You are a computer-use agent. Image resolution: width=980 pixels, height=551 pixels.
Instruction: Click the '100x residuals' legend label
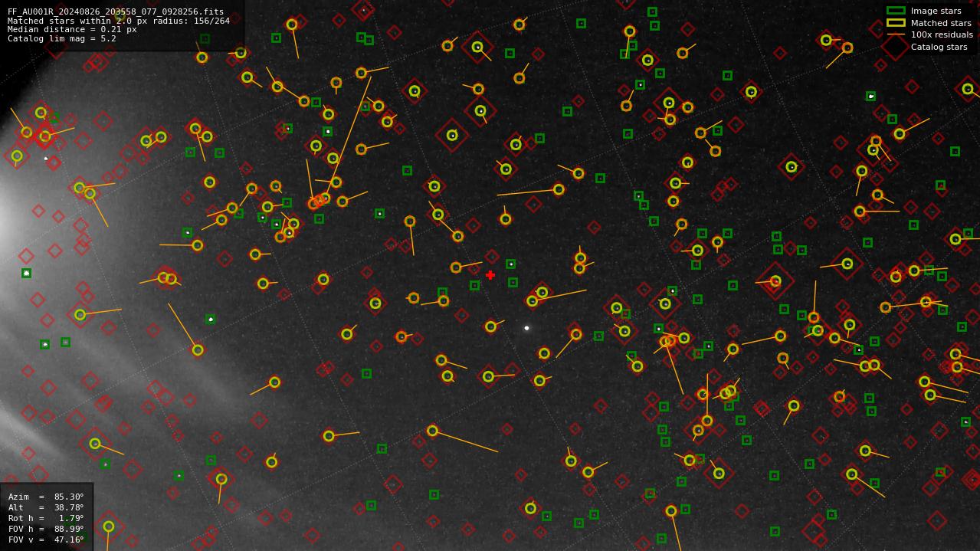942,34
